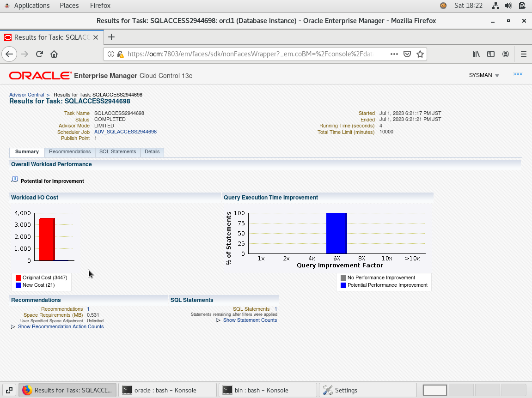Open Firefox home page icon
Screen dimensions: 532x398
(54, 54)
